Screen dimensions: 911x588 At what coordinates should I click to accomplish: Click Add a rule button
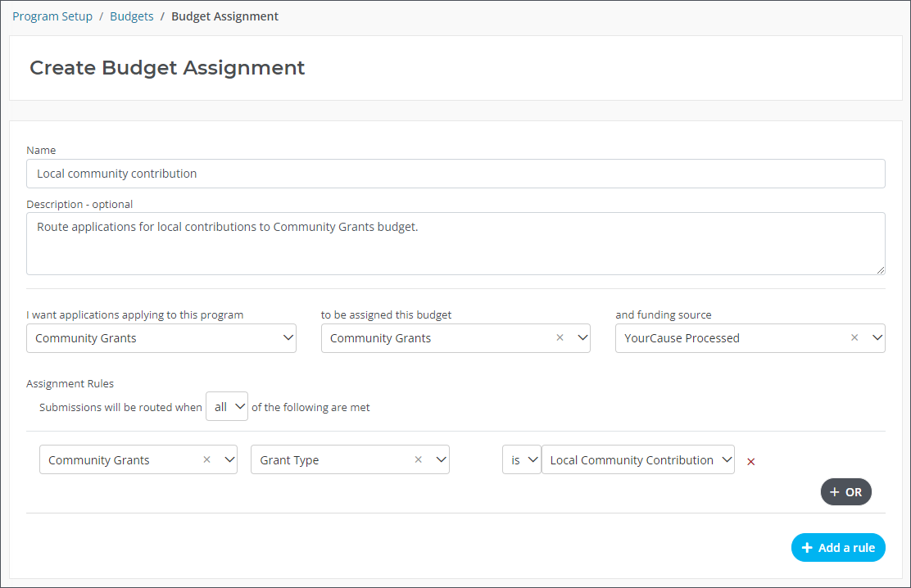[x=838, y=548]
